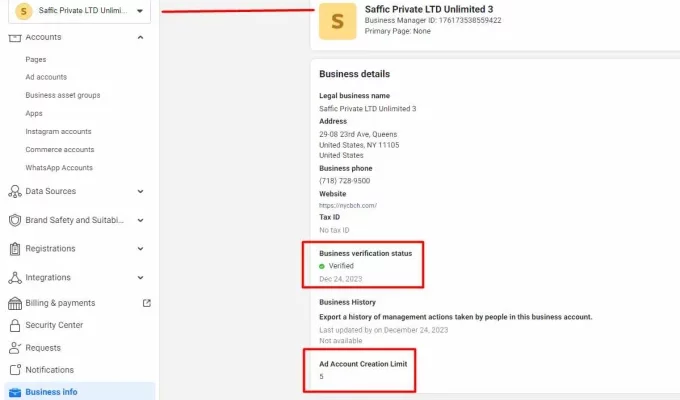This screenshot has height=400, width=680.
Task: Open the Saffic Private LTD business account dropdown
Action: (79, 11)
